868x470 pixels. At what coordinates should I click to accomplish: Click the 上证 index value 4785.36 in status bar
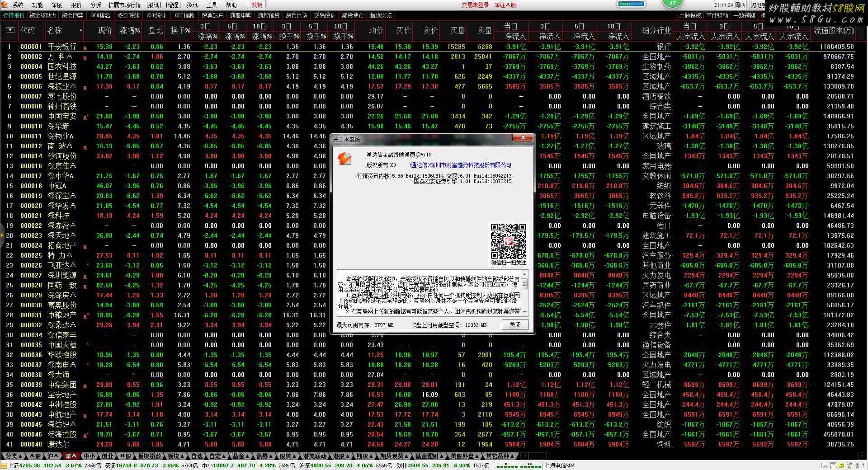29,465
